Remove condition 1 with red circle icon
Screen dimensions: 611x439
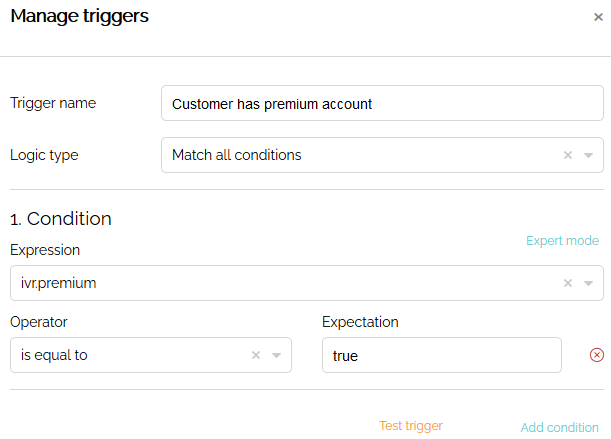pyautogui.click(x=597, y=355)
